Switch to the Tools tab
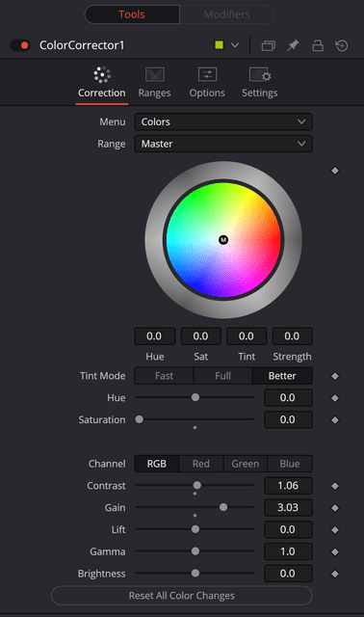Viewport: 364px width, 617px height. [x=132, y=14]
